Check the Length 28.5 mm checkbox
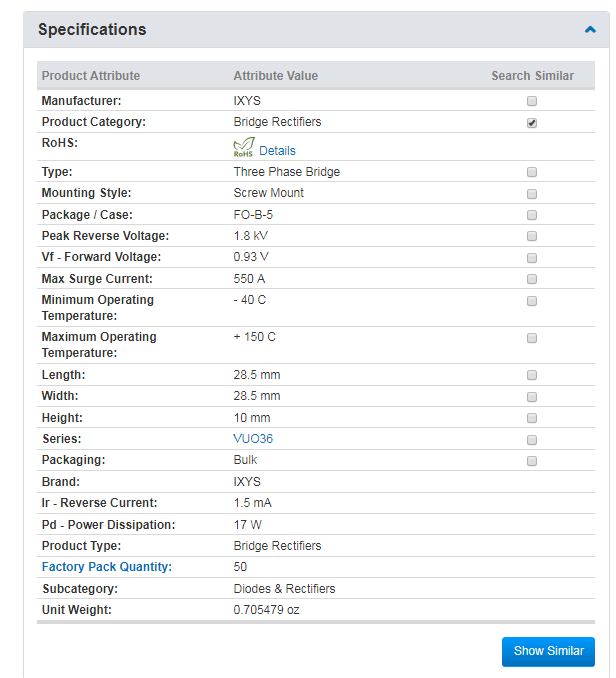 tap(532, 375)
